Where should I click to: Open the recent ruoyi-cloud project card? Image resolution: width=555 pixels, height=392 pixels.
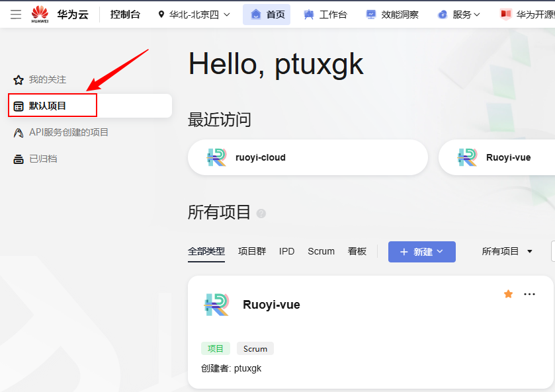point(308,157)
